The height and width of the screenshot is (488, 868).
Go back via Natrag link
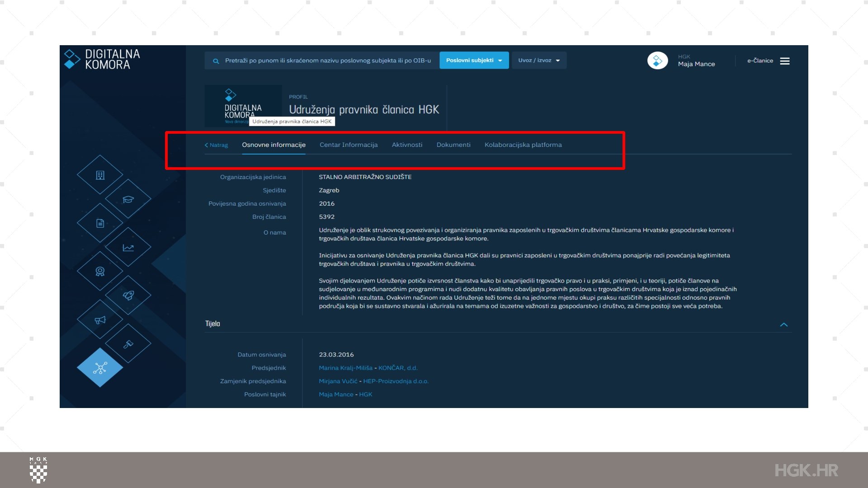click(216, 145)
